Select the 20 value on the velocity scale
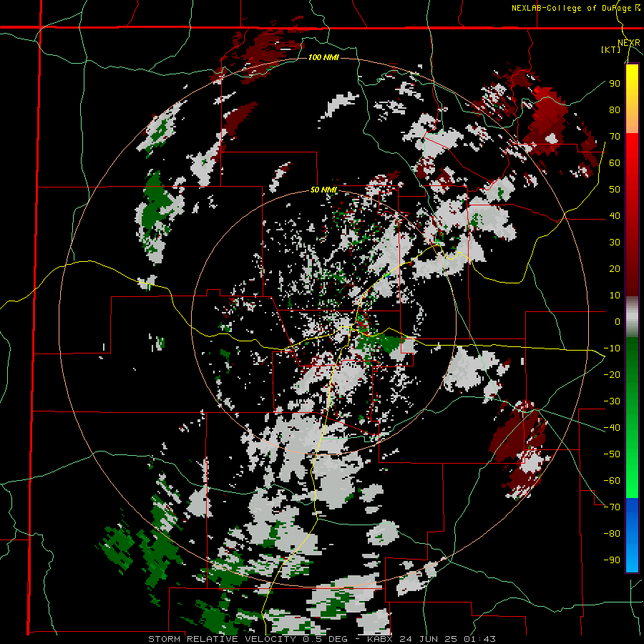 615,268
